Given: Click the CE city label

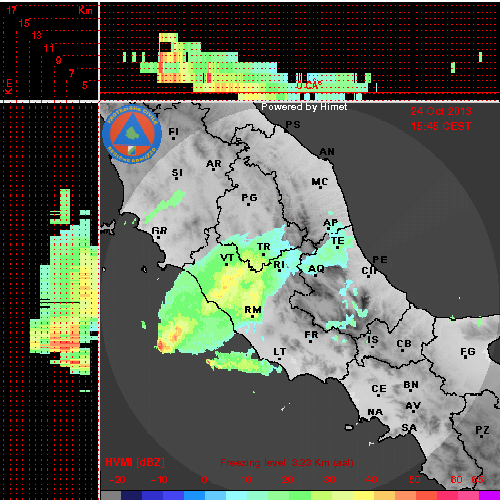Looking at the screenshot, I should (379, 390).
